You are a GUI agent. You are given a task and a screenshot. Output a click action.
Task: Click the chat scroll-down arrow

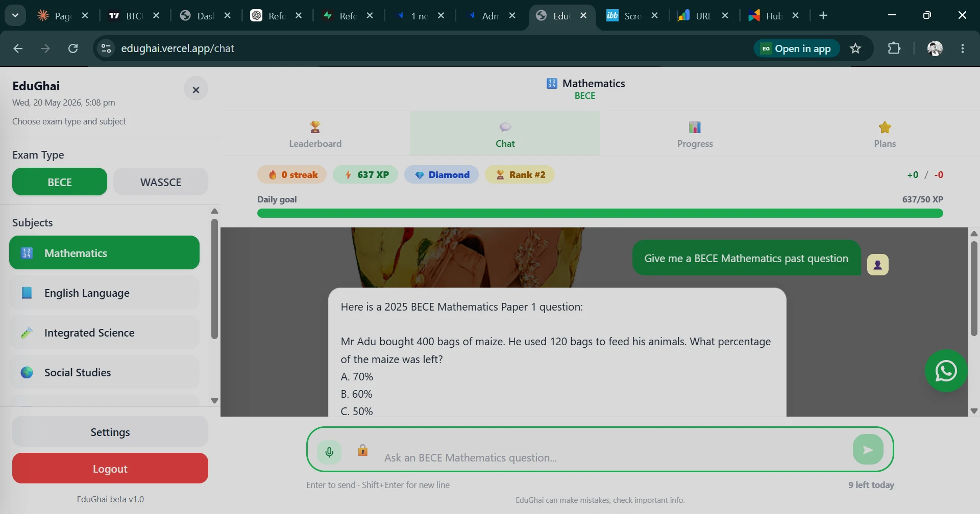974,411
